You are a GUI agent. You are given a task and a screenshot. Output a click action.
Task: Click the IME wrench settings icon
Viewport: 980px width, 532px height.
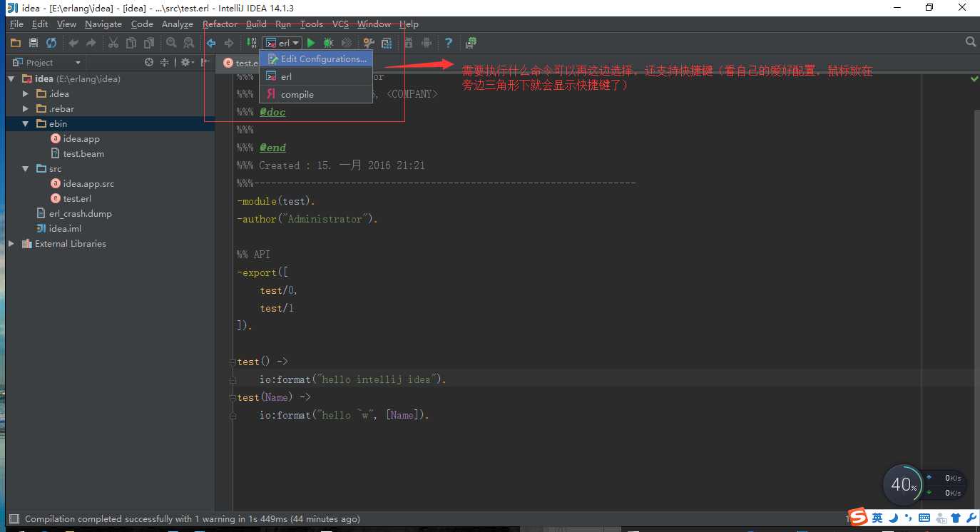coord(971,518)
